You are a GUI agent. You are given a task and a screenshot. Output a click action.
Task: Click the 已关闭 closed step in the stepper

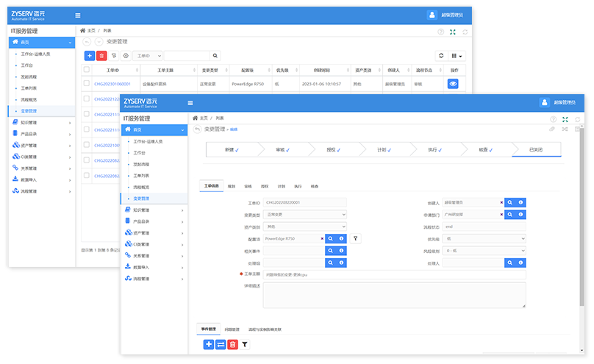tap(536, 149)
